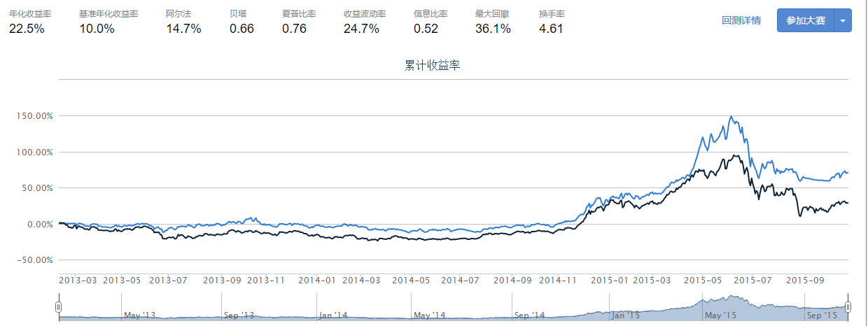Click the blue strategy line peak near 150%
Image resolution: width=868 pixels, height=326 pixels.
731,117
